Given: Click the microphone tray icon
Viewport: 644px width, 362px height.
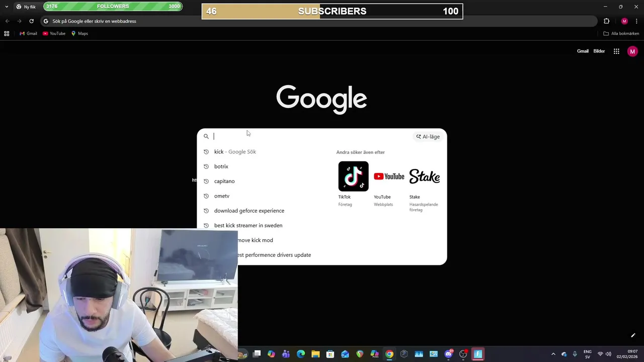Looking at the screenshot, I should 575,354.
